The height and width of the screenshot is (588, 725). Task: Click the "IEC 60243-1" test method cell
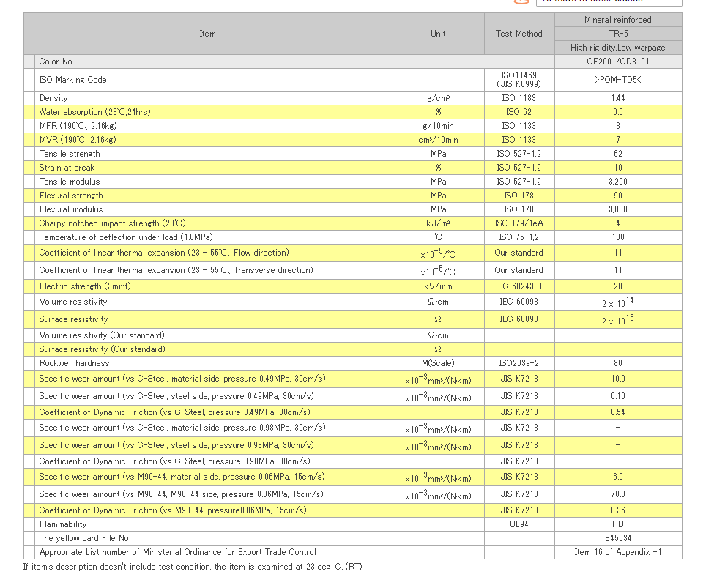click(518, 286)
